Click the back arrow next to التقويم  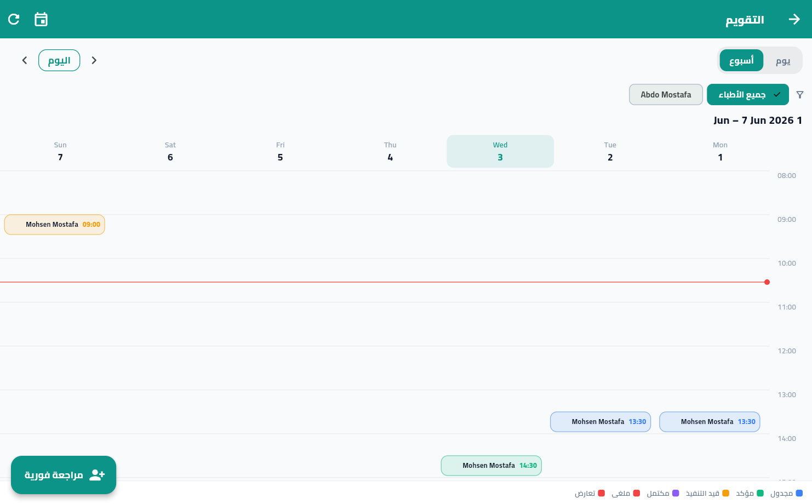coord(794,19)
